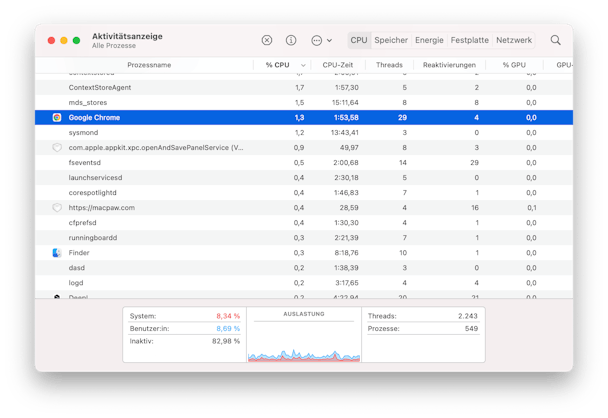This screenshot has height=418, width=608.
Task: Click the yellow minimize window button
Action: click(64, 40)
